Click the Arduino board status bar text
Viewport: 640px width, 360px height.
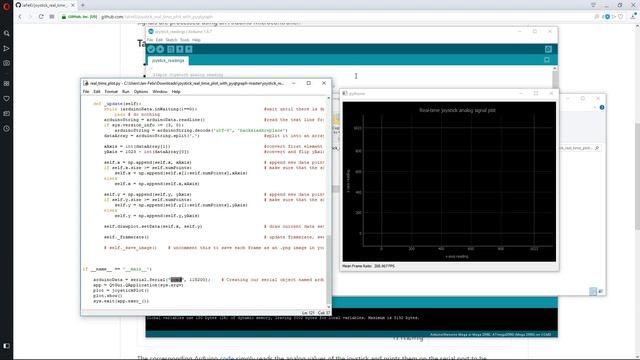point(490,334)
